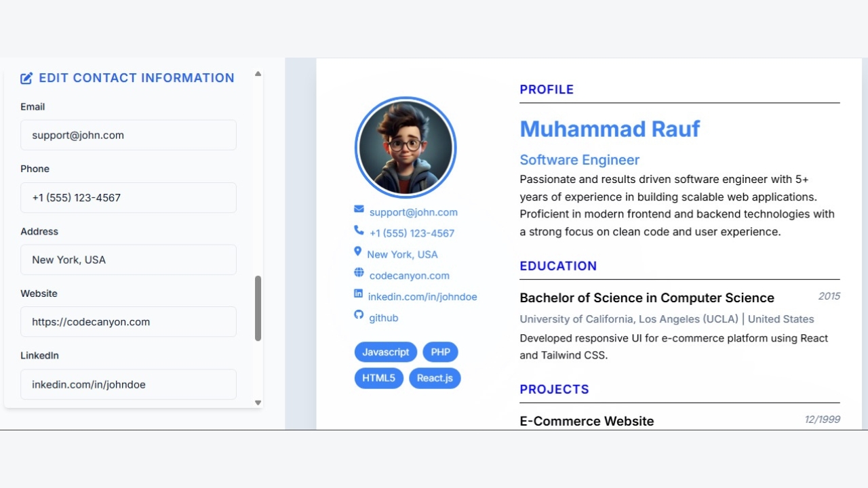Select the React.js skill badge
This screenshot has height=488, width=868.
click(x=435, y=378)
